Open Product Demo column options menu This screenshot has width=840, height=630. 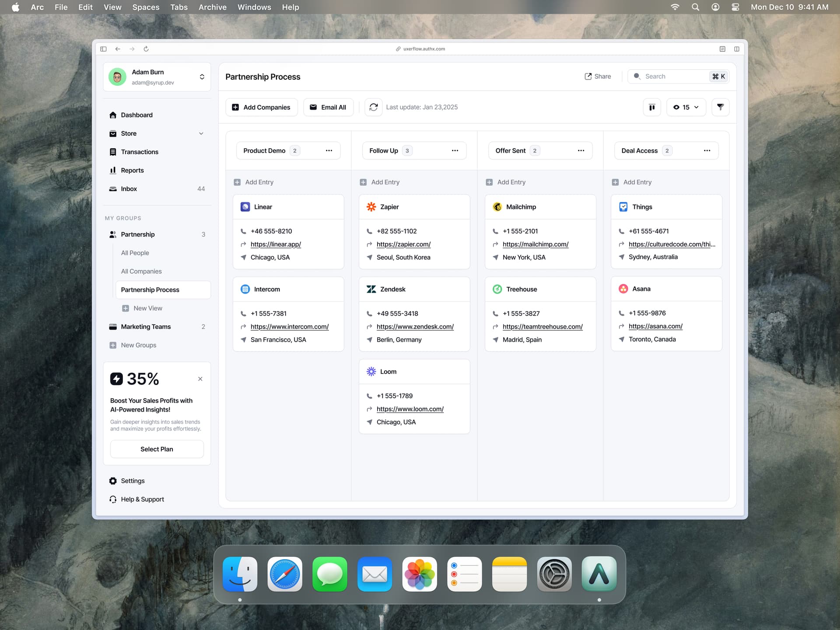pyautogui.click(x=329, y=150)
